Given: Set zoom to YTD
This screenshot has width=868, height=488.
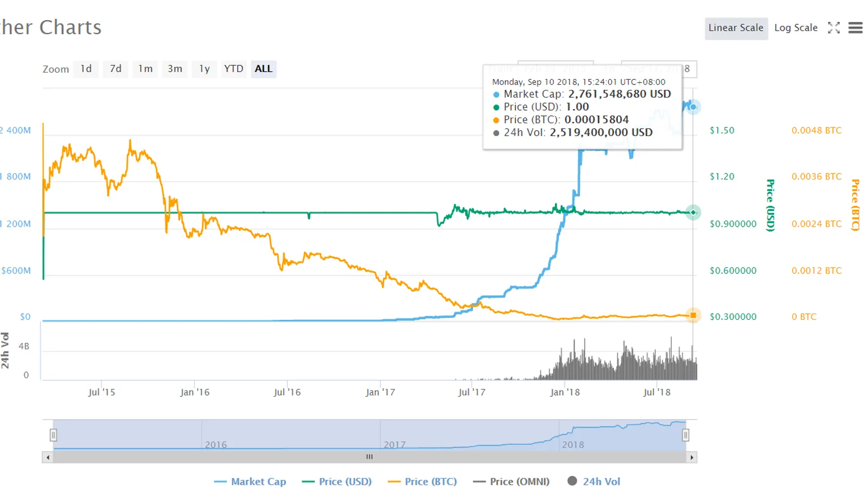Looking at the screenshot, I should pyautogui.click(x=234, y=69).
